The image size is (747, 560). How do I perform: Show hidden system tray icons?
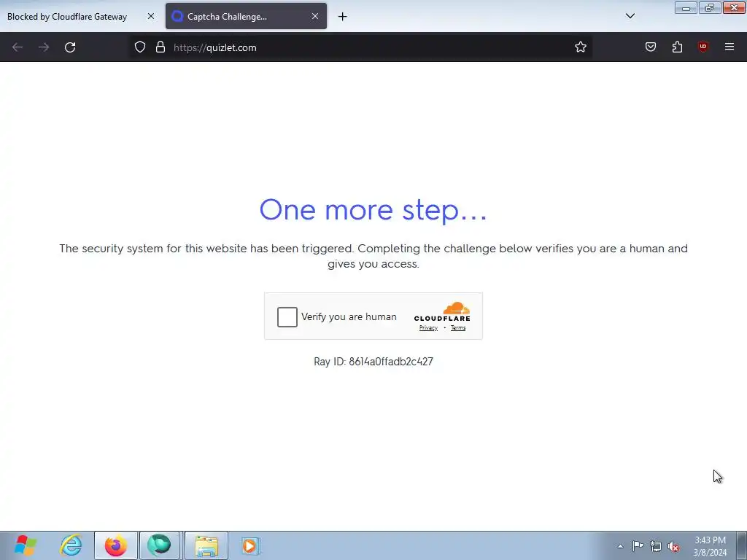point(620,546)
